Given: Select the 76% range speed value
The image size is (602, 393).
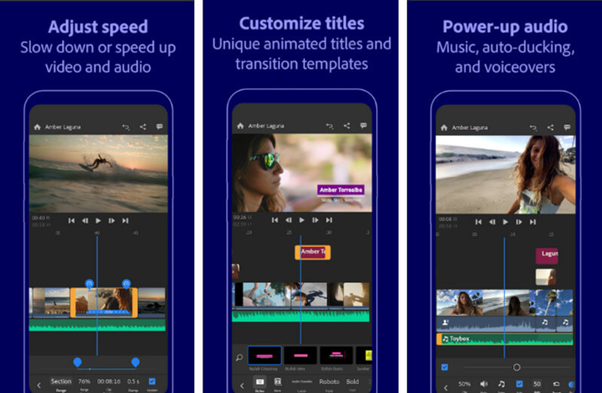Looking at the screenshot, I should coord(84,381).
